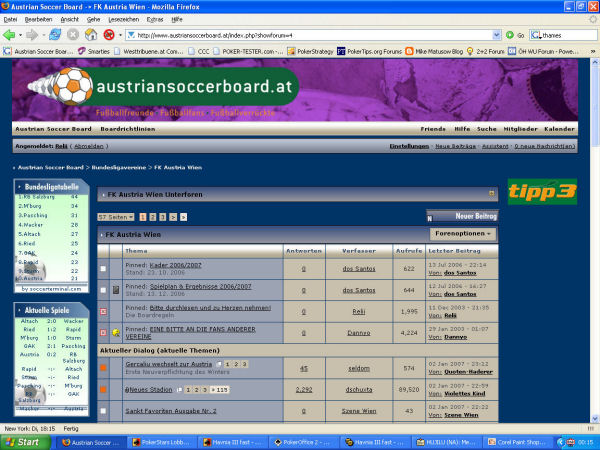Collapse the FK Austria Wien Unterforen section
This screenshot has width=600, height=450.
coord(492,194)
